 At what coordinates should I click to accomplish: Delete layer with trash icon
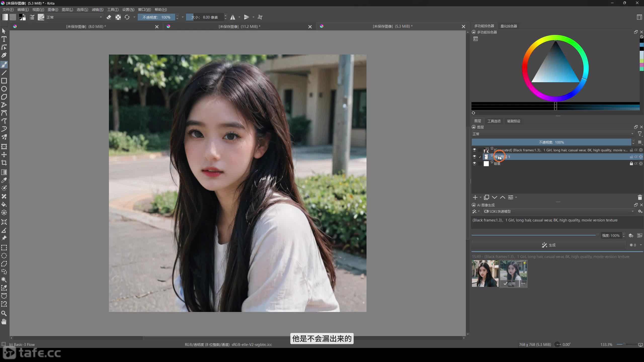tap(640, 197)
